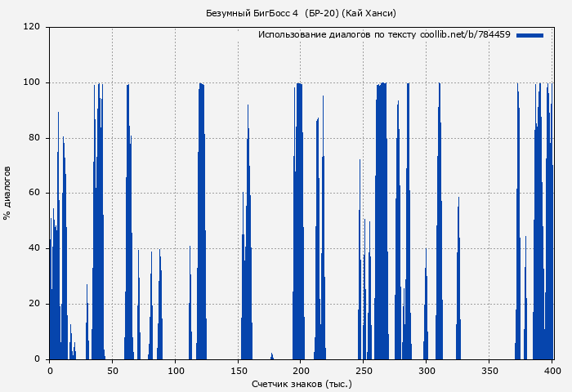The width and height of the screenshot is (572, 392).
Task: Click the small bar near 175 thousand characters
Action: [272, 356]
